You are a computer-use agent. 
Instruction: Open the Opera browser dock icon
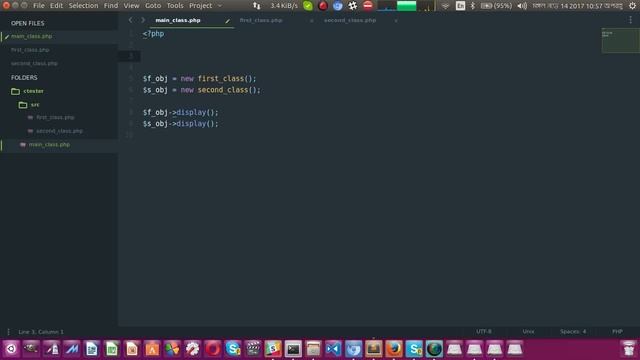tap(213, 349)
